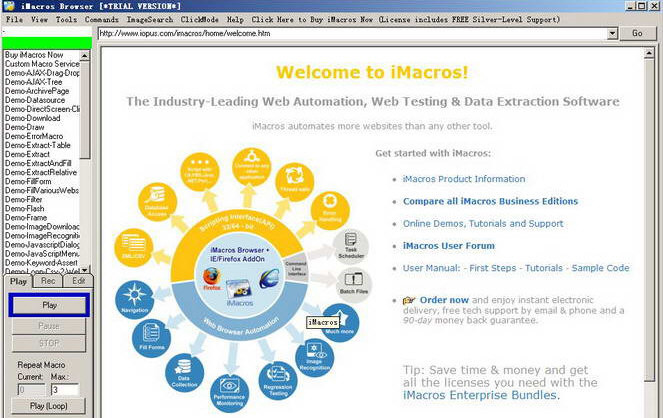This screenshot has height=418, width=663.
Task: Select the Demo-Flash macro
Action: pos(25,208)
